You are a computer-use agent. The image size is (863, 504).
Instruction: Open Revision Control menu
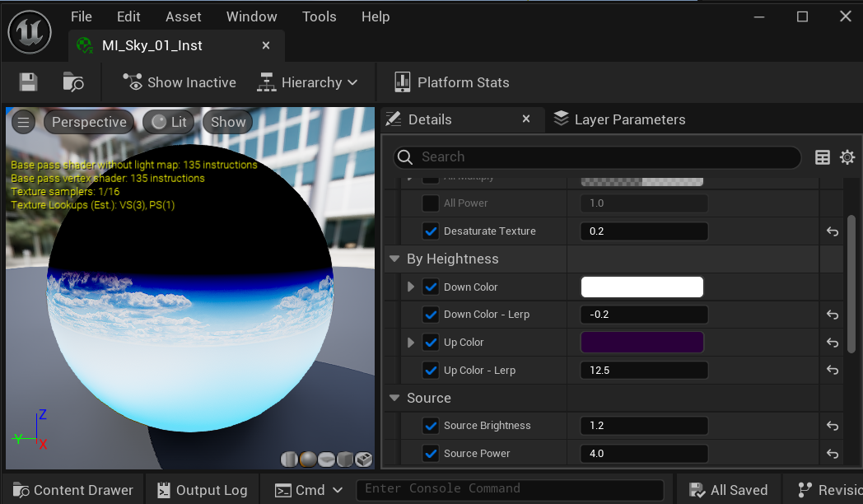[829, 490]
